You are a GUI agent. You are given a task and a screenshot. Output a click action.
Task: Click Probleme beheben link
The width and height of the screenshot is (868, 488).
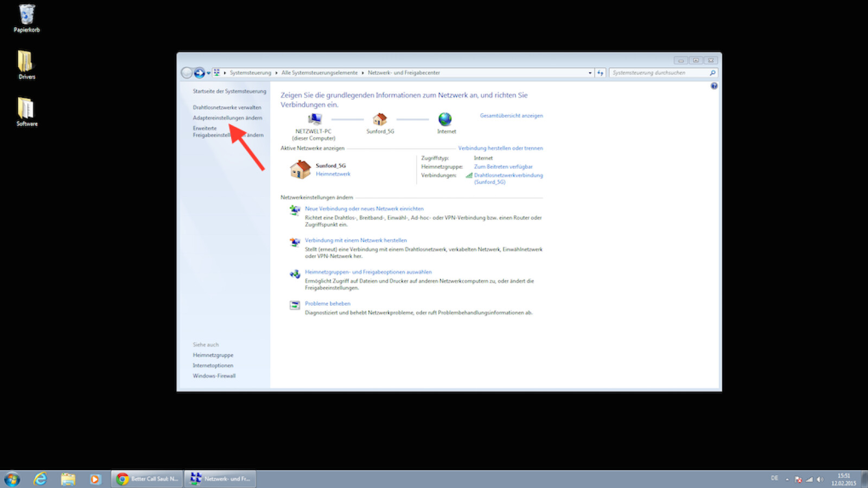pyautogui.click(x=327, y=304)
